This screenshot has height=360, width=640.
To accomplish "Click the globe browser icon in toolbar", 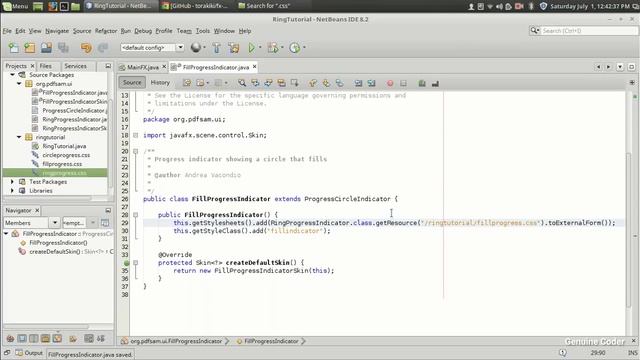I will pyautogui.click(x=196, y=47).
